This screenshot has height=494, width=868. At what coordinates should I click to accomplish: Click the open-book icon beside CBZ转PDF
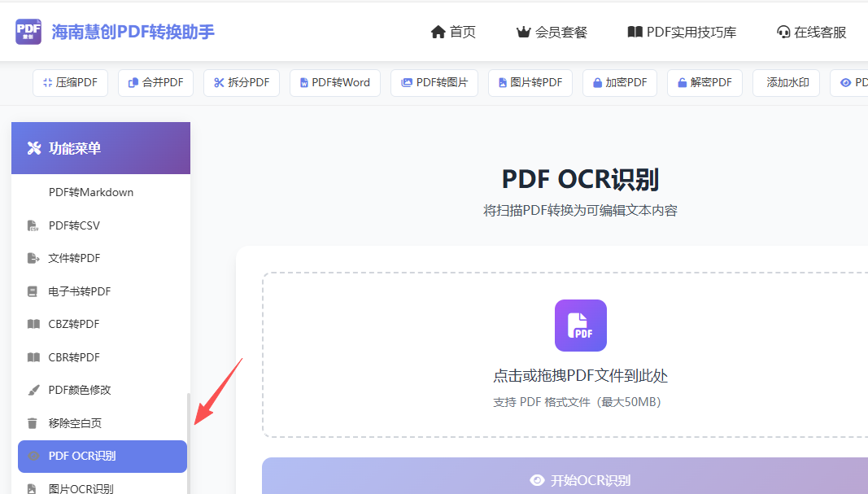click(x=33, y=324)
